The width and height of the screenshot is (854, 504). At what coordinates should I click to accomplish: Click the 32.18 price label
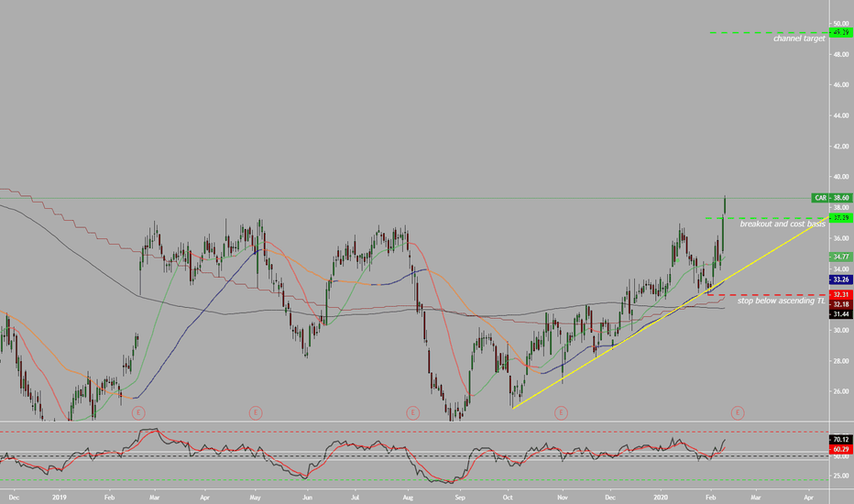coord(841,304)
